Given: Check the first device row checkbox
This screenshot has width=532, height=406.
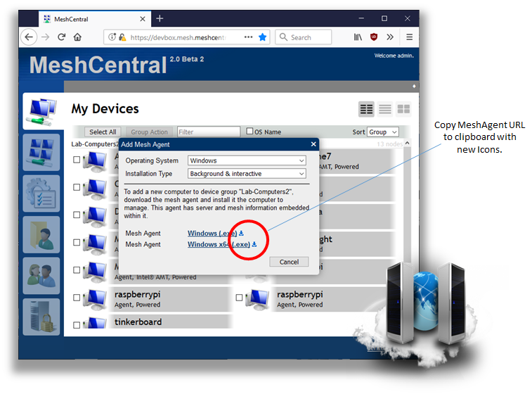Looking at the screenshot, I should tap(77, 160).
